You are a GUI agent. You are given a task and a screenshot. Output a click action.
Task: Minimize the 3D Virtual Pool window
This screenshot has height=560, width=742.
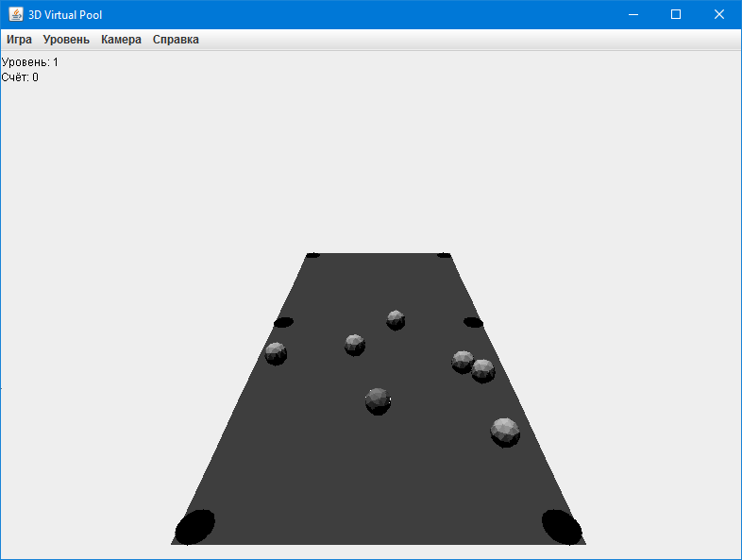633,14
